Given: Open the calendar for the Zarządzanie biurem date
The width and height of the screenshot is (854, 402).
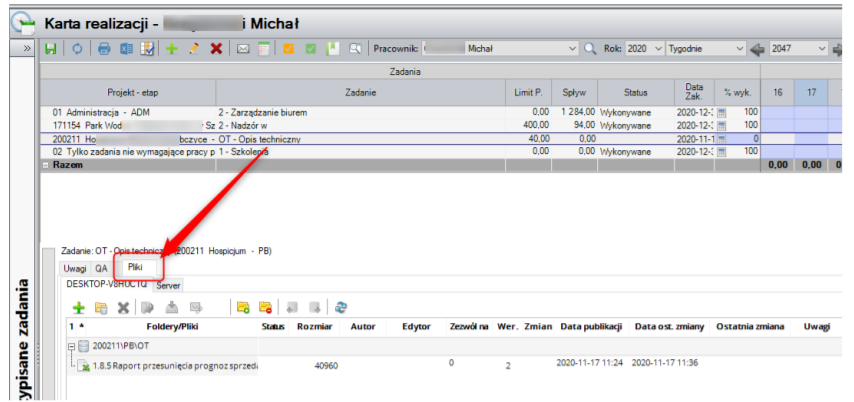Looking at the screenshot, I should coord(721,113).
